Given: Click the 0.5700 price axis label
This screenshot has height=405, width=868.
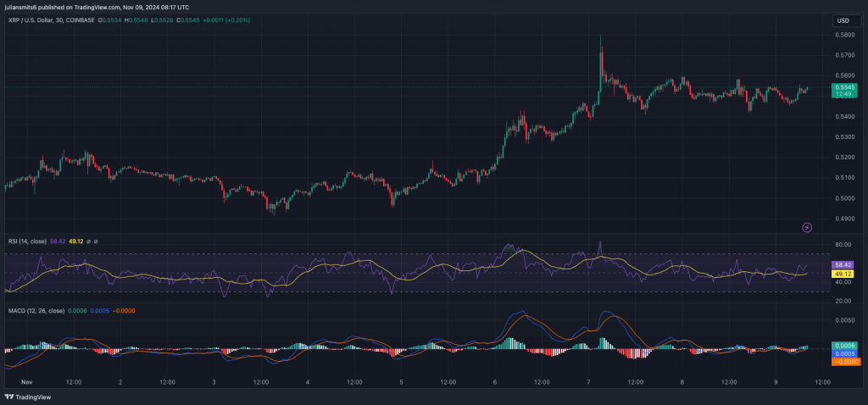Looking at the screenshot, I should coord(845,55).
